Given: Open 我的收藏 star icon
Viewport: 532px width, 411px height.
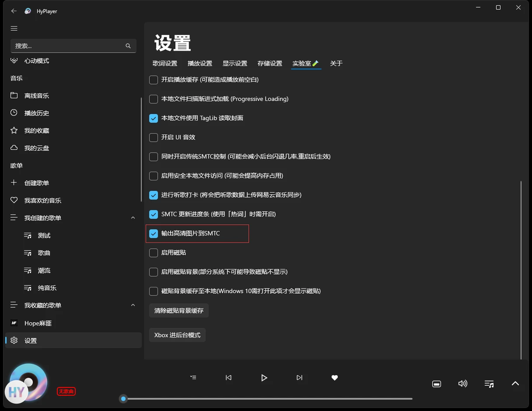Looking at the screenshot, I should (14, 131).
